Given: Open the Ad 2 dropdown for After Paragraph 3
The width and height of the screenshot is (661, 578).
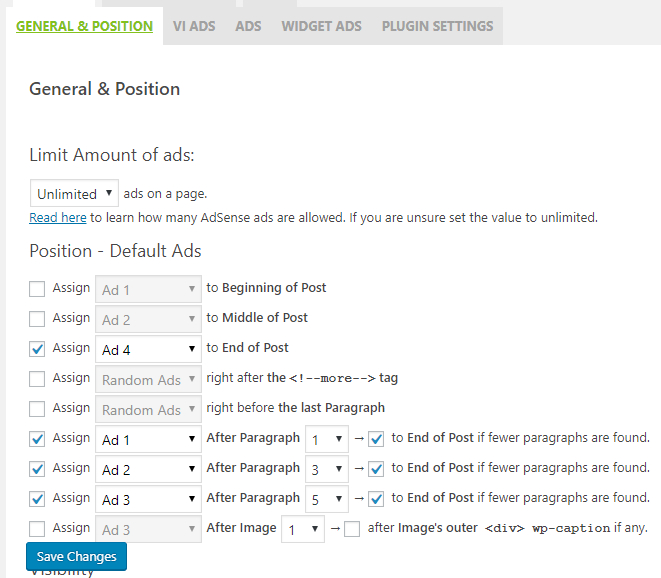Looking at the screenshot, I should pos(148,469).
